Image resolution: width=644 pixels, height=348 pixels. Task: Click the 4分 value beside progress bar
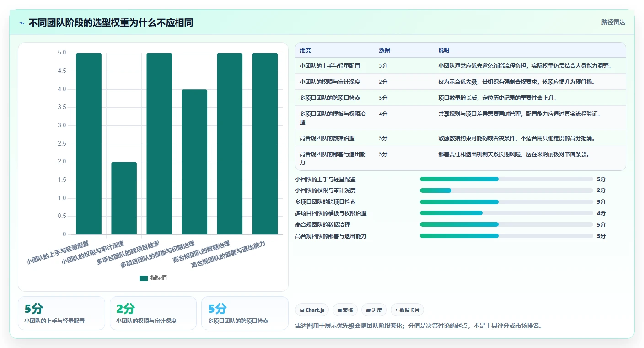[x=601, y=213]
